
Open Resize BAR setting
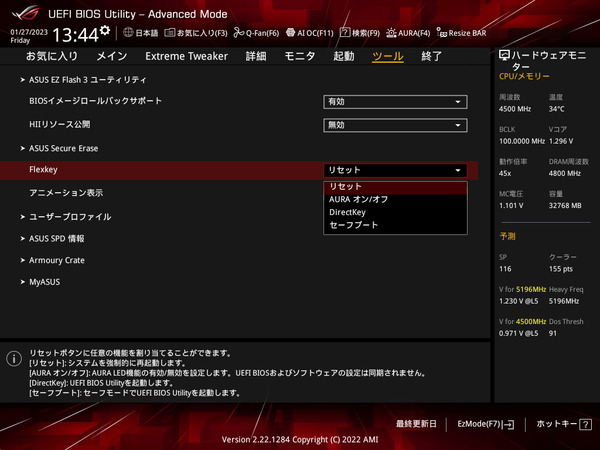(x=466, y=33)
